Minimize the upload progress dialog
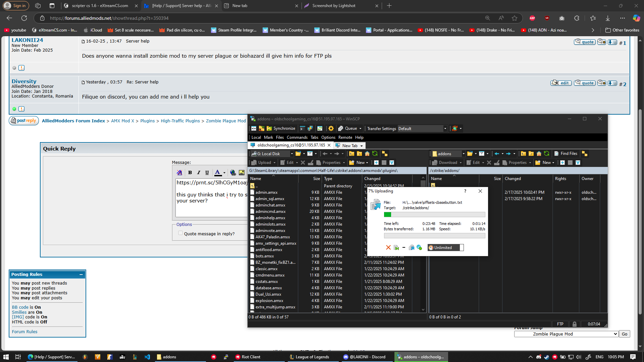The image size is (644, 362). pyautogui.click(x=404, y=247)
